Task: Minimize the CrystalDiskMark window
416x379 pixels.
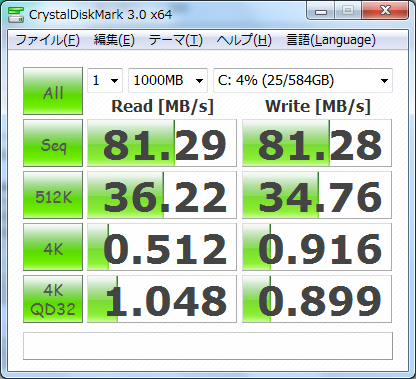Action: coord(321,11)
